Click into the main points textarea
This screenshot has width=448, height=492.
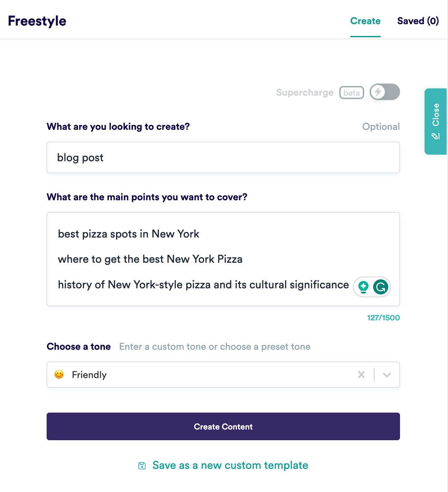tap(223, 259)
